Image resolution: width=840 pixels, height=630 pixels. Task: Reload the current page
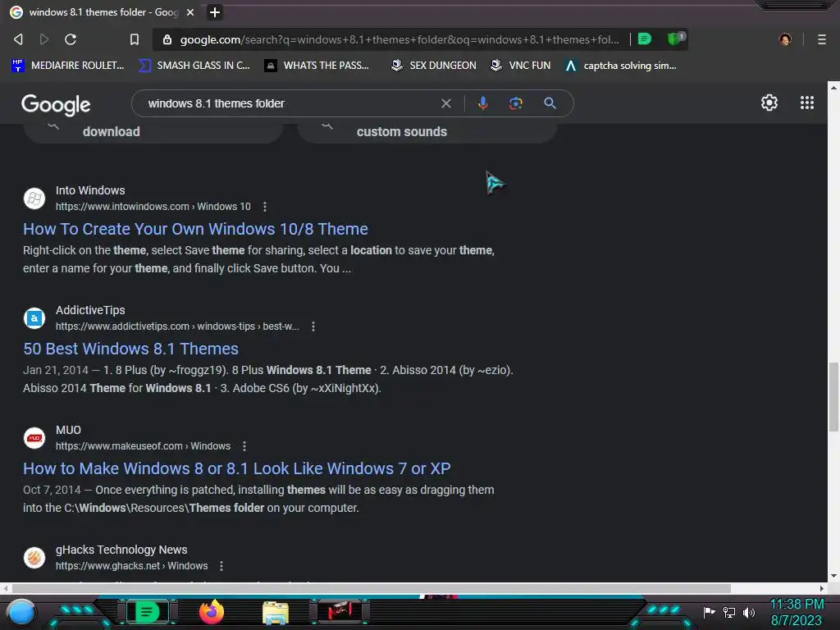tap(71, 39)
